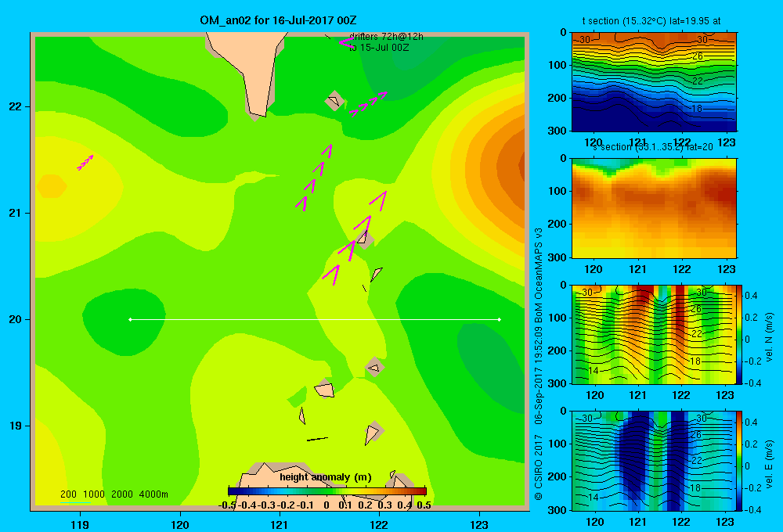Open the northward velocity section plot
Image resolution: width=783 pixels, height=532 pixels.
(654, 334)
